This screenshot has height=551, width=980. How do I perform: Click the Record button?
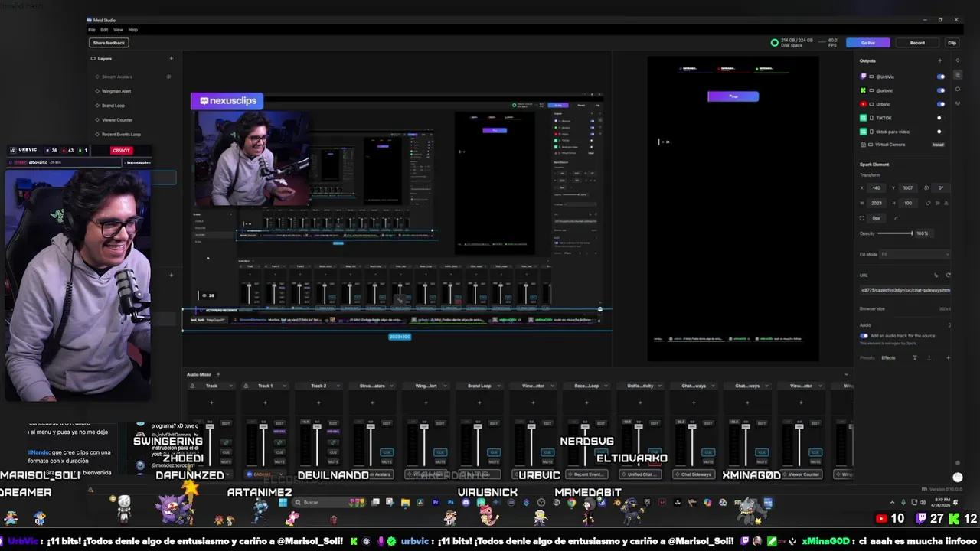tap(916, 43)
